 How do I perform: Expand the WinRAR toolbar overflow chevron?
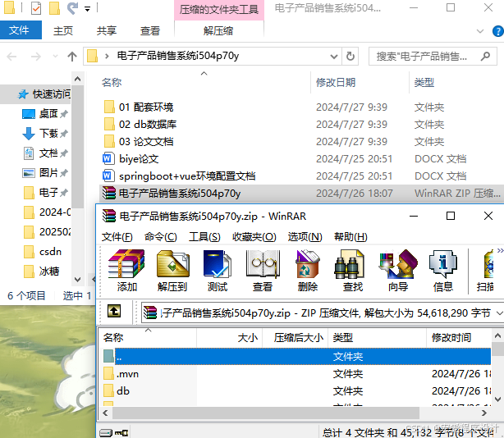(x=500, y=250)
